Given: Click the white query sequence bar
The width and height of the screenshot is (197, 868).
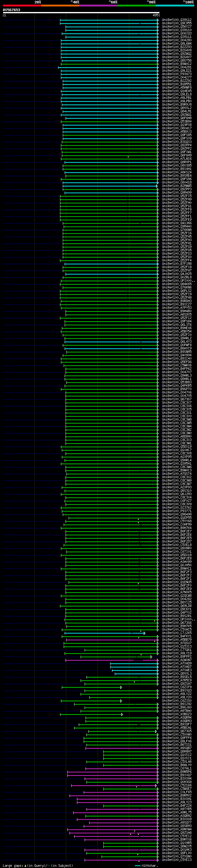Looking at the screenshot, I should 81,12.
